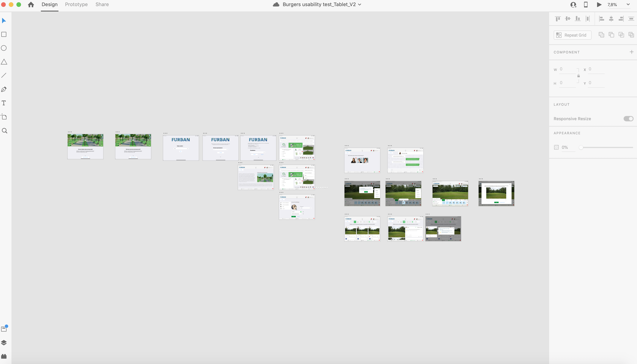Click the W width input field

pyautogui.click(x=567, y=69)
